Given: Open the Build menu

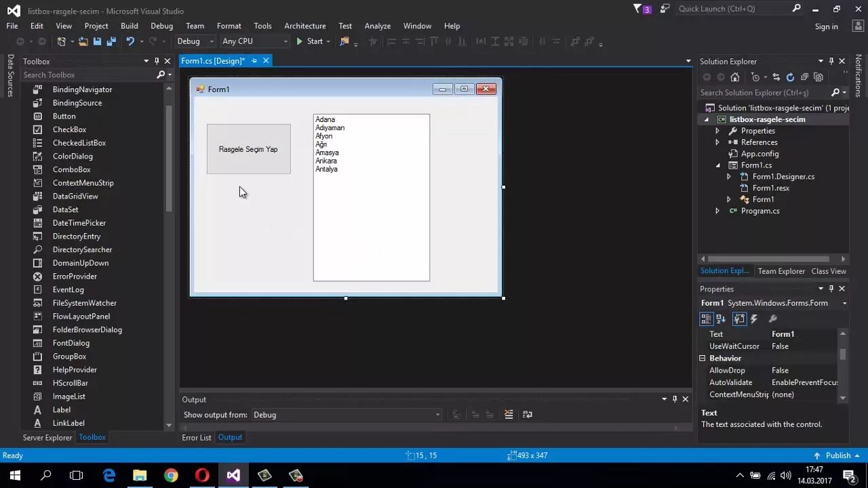Looking at the screenshot, I should [129, 26].
